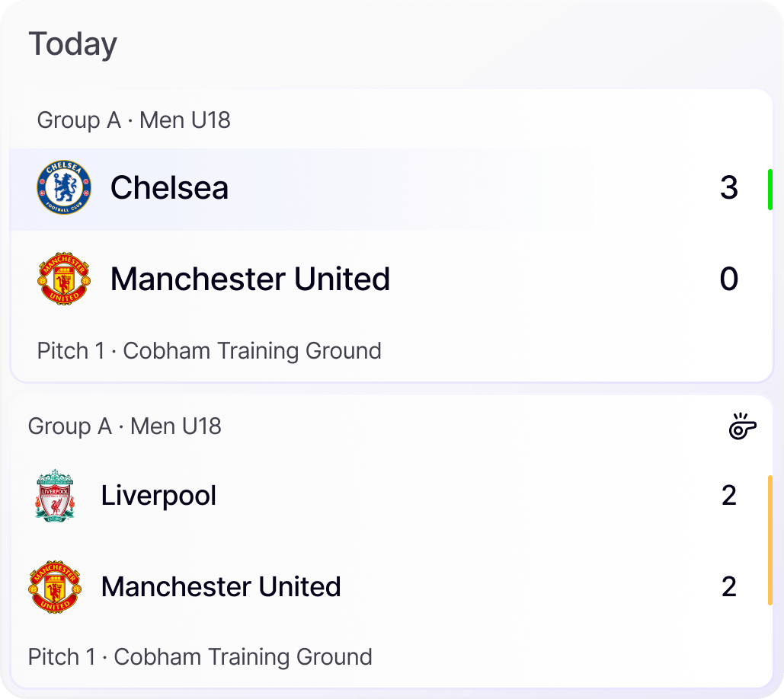This screenshot has height=699, width=784.
Task: Open Manchester United name in the Liverpool match
Action: [x=221, y=587]
